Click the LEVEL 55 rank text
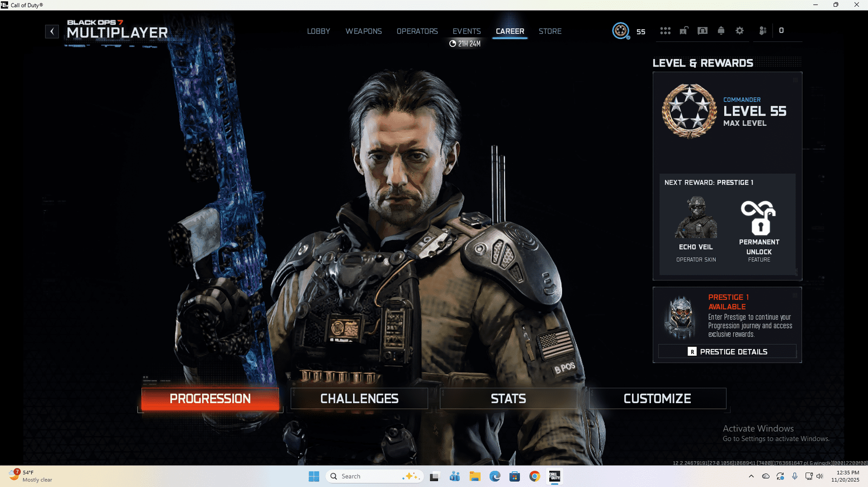The width and height of the screenshot is (868, 487). pos(754,111)
